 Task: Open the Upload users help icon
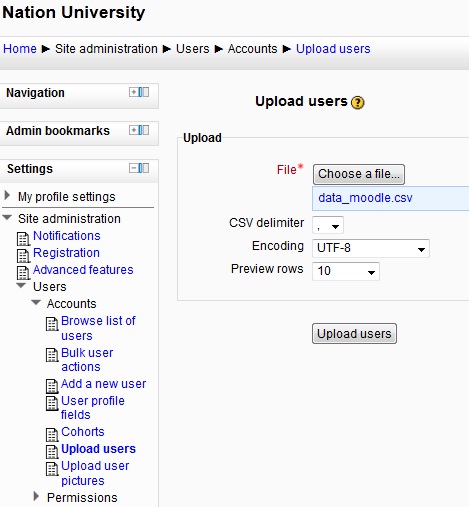[357, 102]
